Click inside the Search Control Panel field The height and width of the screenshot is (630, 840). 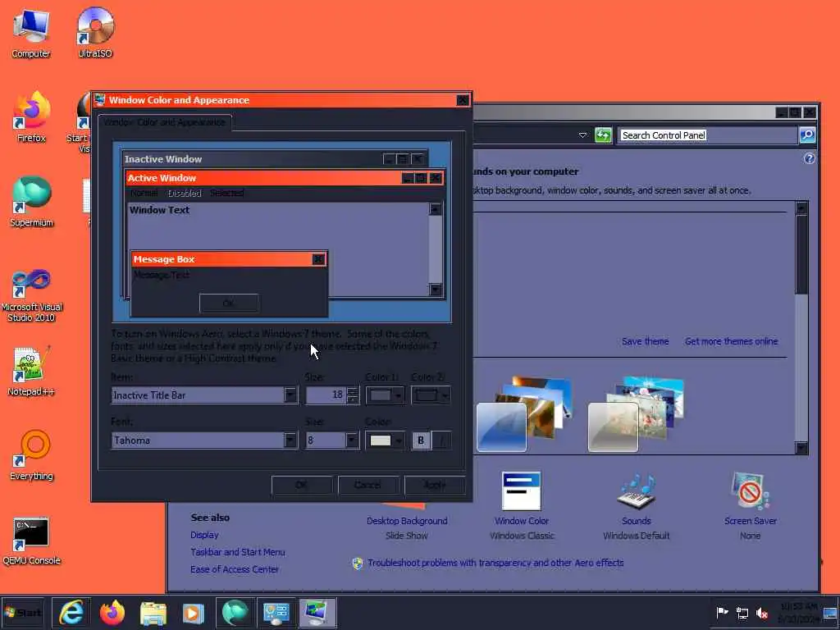707,135
